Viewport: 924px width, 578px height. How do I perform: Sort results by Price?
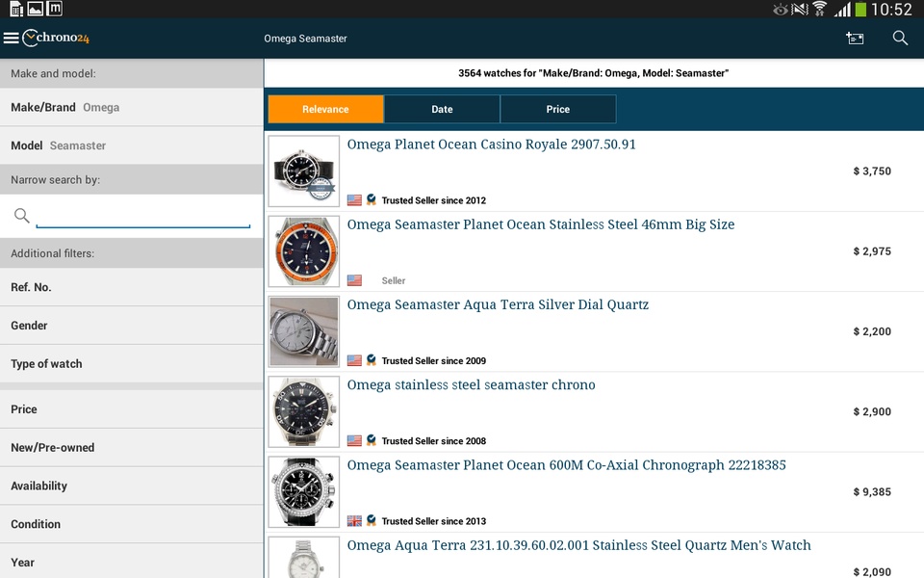point(558,109)
